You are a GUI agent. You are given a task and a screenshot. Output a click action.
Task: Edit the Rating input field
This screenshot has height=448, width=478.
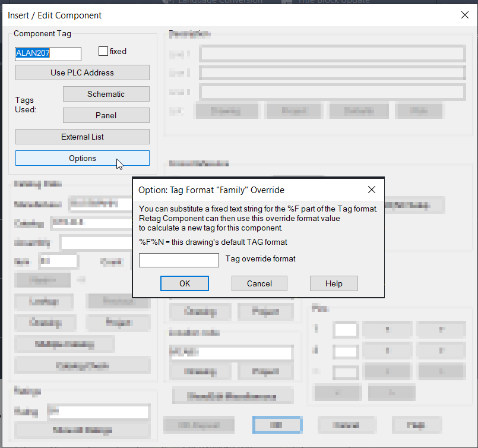click(98, 412)
